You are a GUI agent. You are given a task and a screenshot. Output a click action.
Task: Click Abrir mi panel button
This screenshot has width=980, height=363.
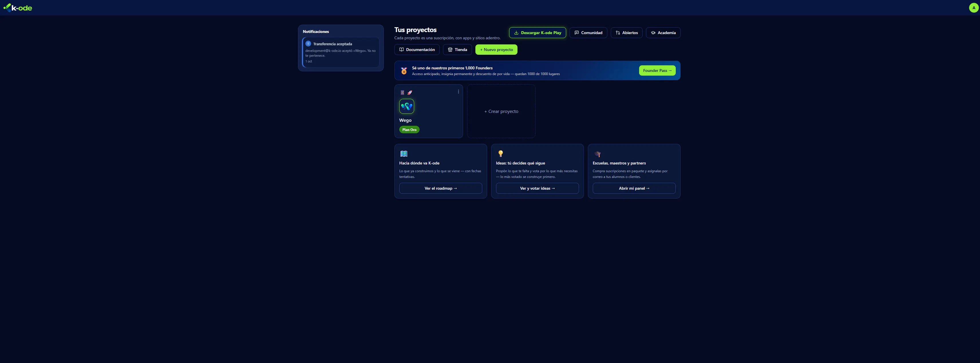[x=634, y=188]
